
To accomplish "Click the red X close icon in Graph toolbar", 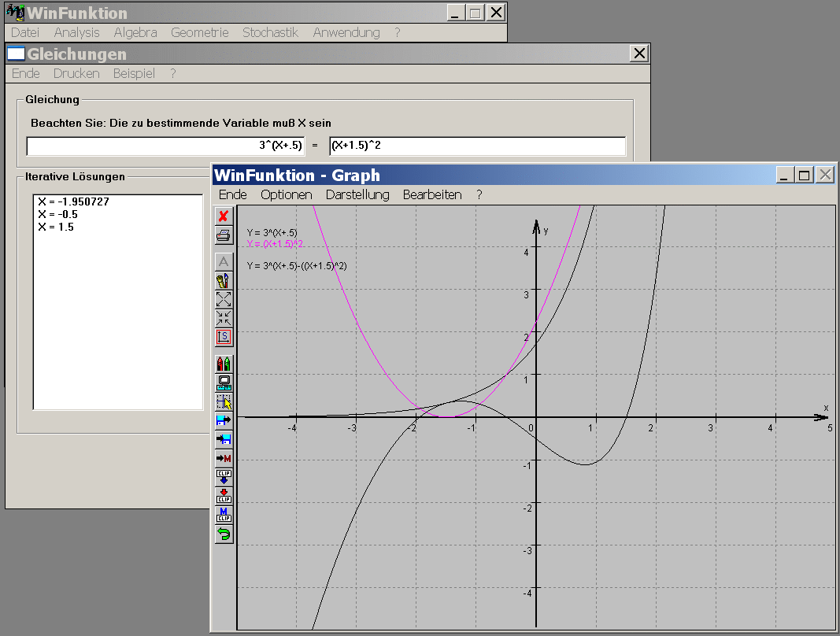I will tap(224, 216).
